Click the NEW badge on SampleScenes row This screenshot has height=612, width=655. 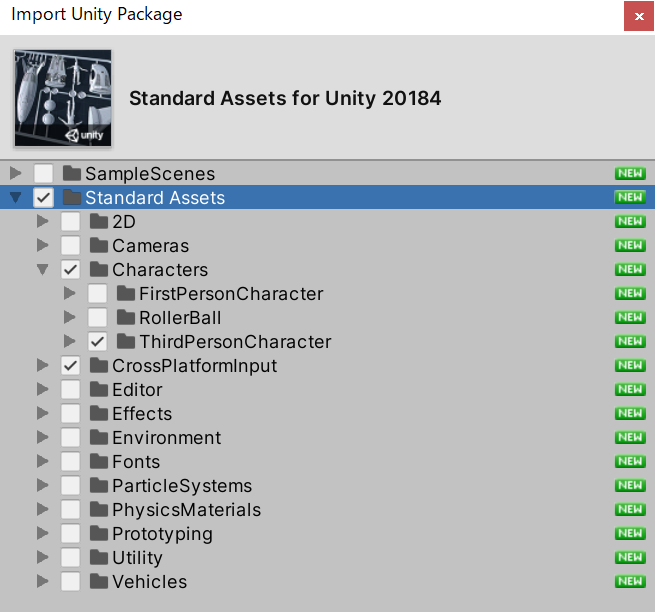click(630, 173)
